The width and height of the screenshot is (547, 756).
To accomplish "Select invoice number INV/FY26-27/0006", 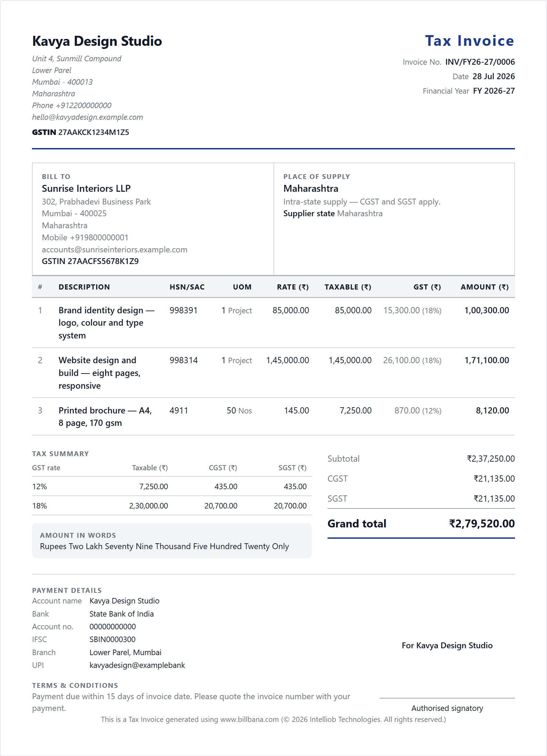I will pyautogui.click(x=480, y=62).
